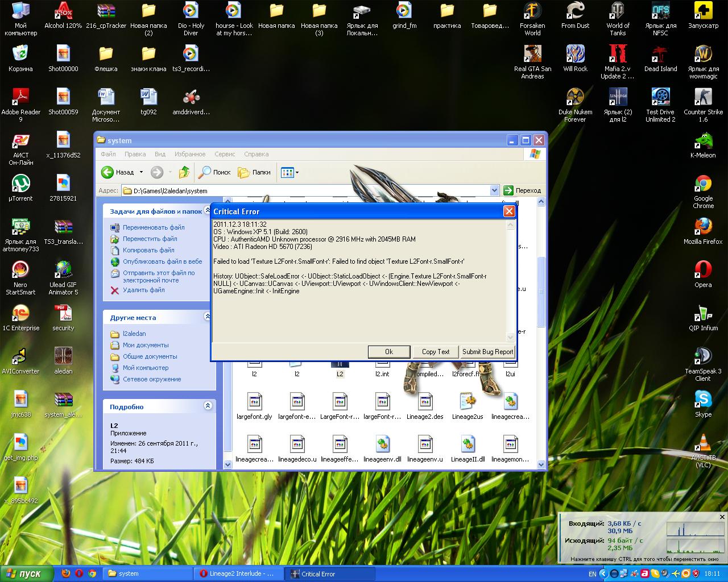Image resolution: width=728 pixels, height=582 pixels.
Task: Click the Переход go button
Action: coord(522,190)
